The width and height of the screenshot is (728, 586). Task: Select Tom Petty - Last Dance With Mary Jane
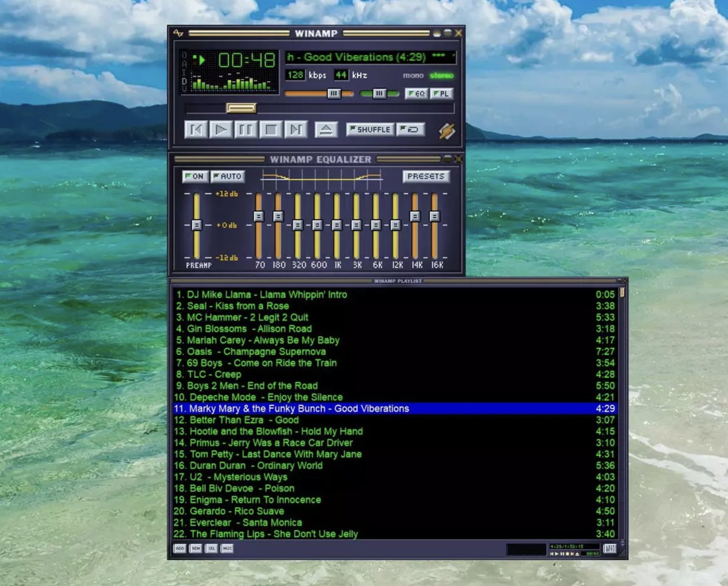[395, 454]
